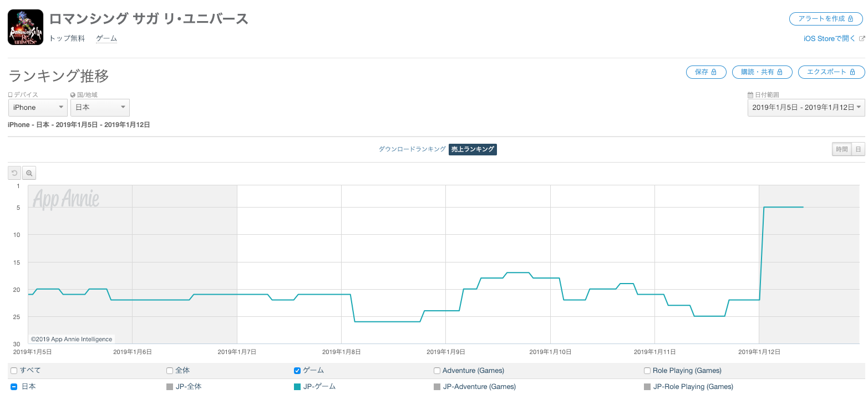Select the 売上ランキング tab
The height and width of the screenshot is (404, 868).
[473, 149]
